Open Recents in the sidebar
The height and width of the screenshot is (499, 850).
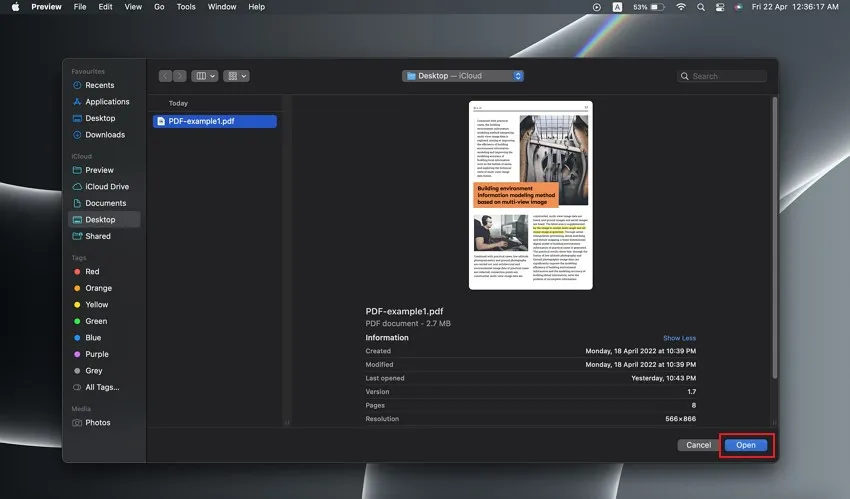pos(99,85)
